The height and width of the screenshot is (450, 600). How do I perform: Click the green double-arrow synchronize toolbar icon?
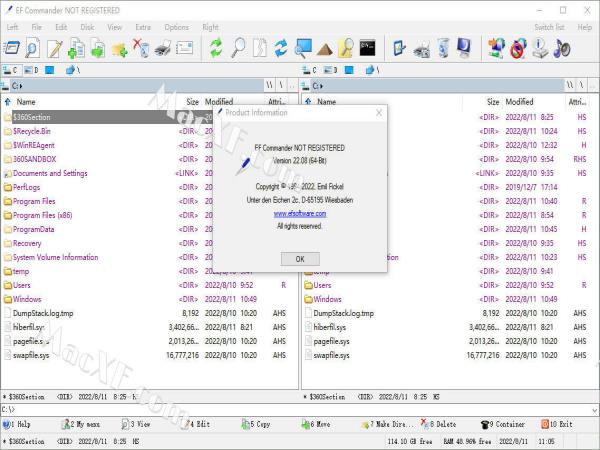click(x=216, y=49)
